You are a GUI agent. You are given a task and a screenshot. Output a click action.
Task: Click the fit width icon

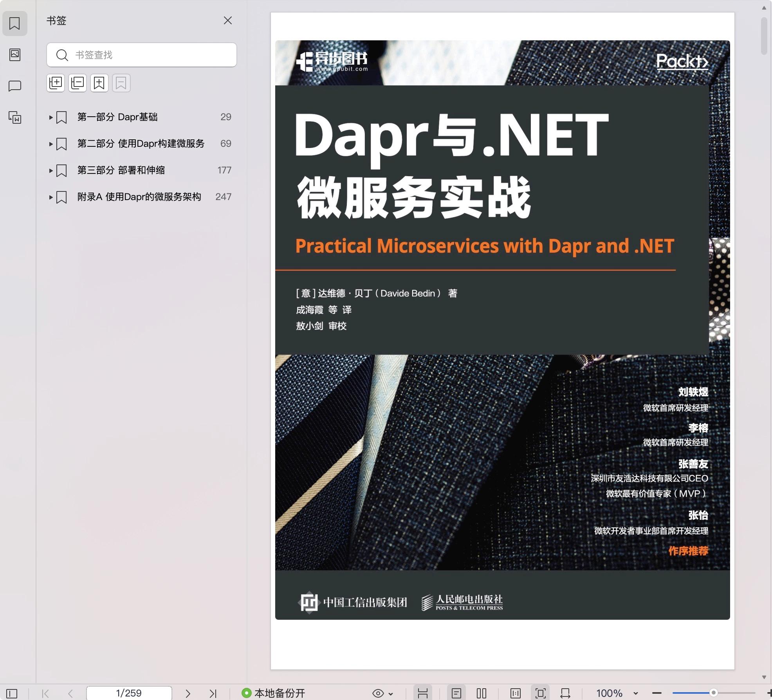(565, 693)
